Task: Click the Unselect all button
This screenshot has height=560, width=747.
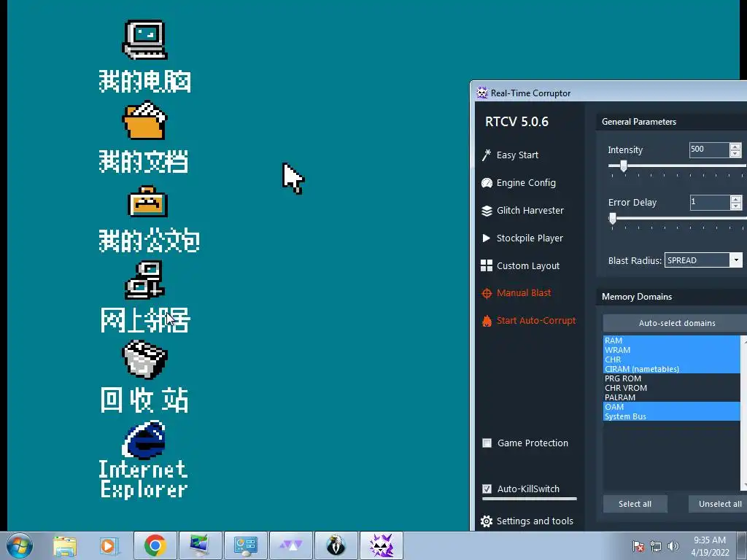Action: pyautogui.click(x=719, y=504)
